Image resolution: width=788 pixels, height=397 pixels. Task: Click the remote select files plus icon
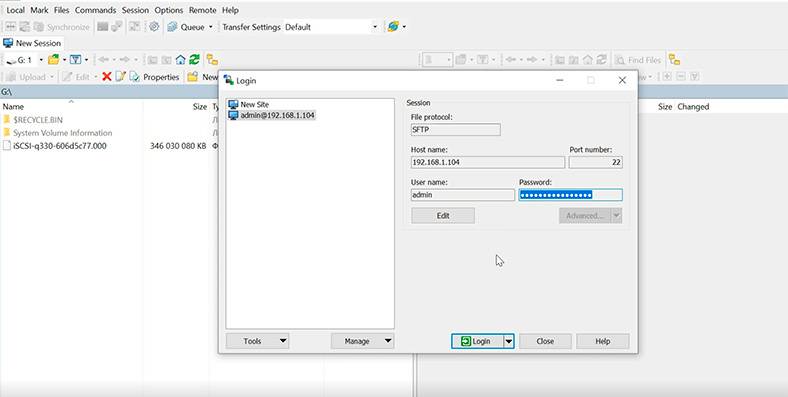pyautogui.click(x=667, y=77)
